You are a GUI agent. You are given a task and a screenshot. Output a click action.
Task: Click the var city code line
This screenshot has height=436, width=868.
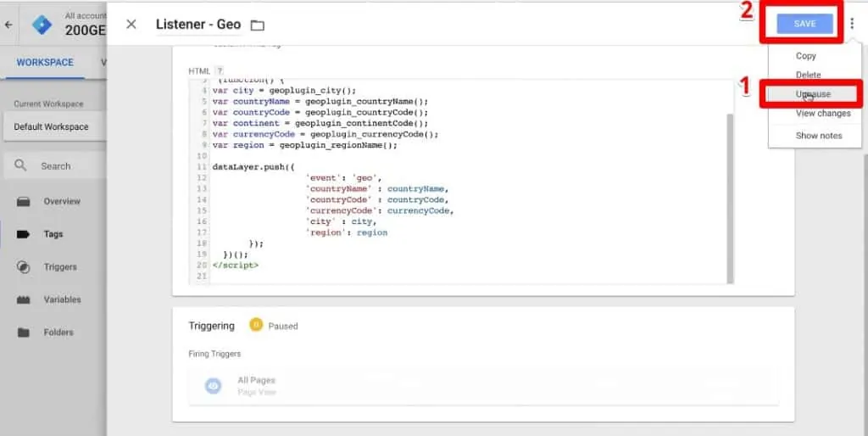(284, 90)
